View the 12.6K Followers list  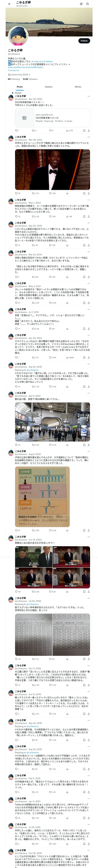click(x=30, y=79)
